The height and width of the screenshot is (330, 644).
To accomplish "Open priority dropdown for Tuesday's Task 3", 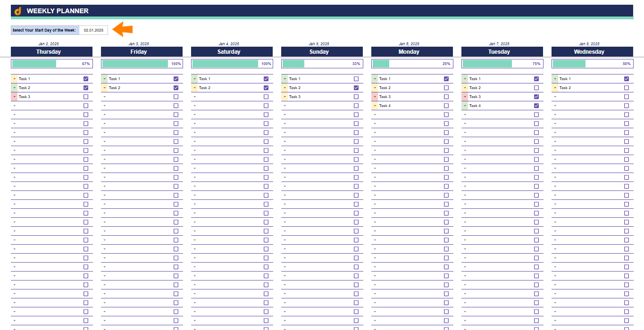I will [x=465, y=97].
